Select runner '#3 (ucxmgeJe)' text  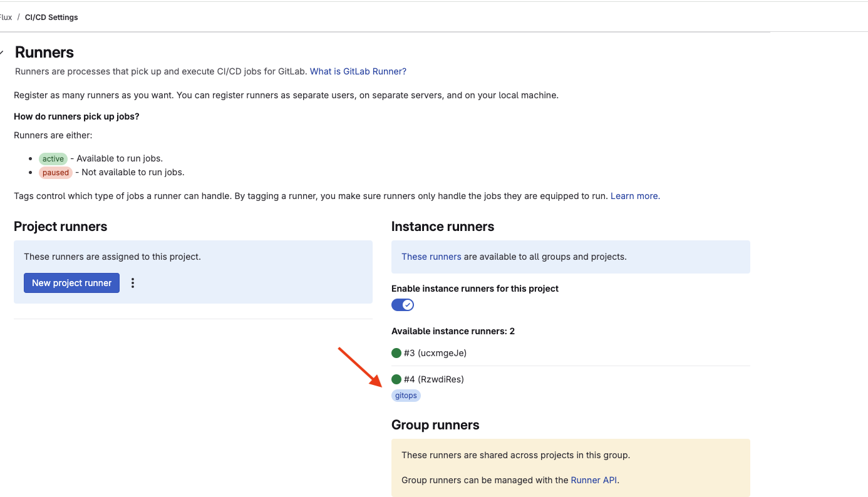435,353
